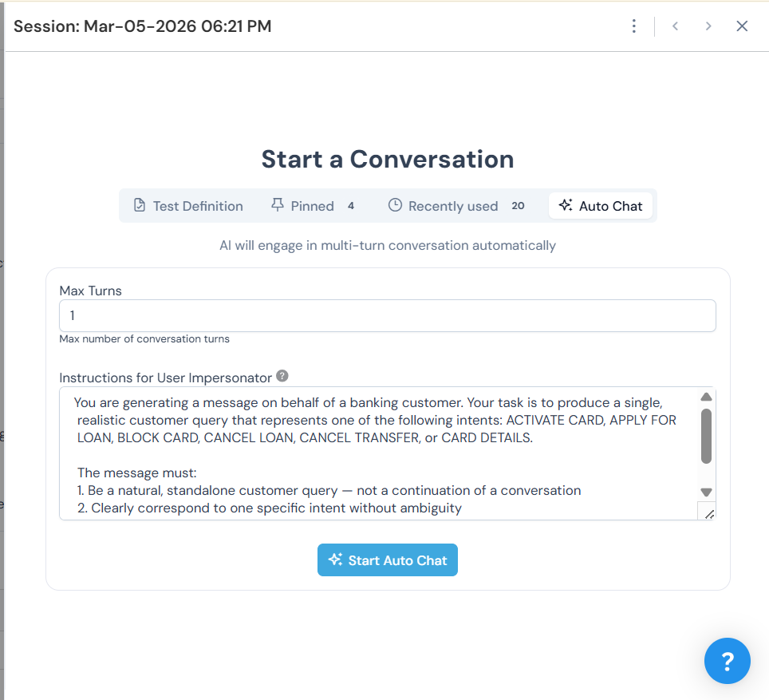This screenshot has height=700, width=769.
Task: Go to previous session using left chevron
Action: tap(675, 26)
